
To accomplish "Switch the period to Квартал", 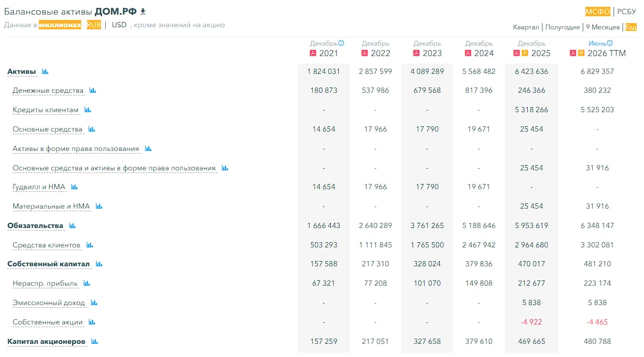I will click(526, 27).
